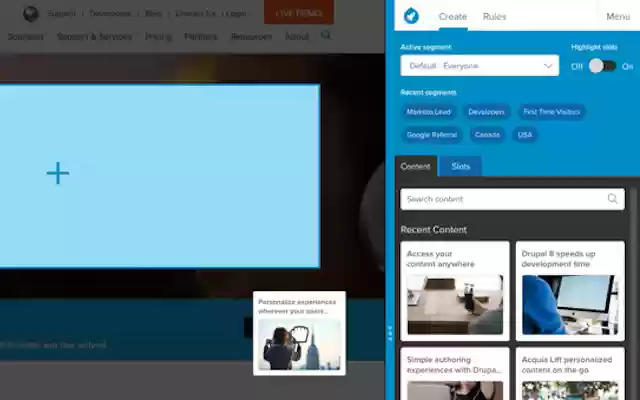Open the Partners nav item
The width and height of the screenshot is (640, 400).
(200, 36)
